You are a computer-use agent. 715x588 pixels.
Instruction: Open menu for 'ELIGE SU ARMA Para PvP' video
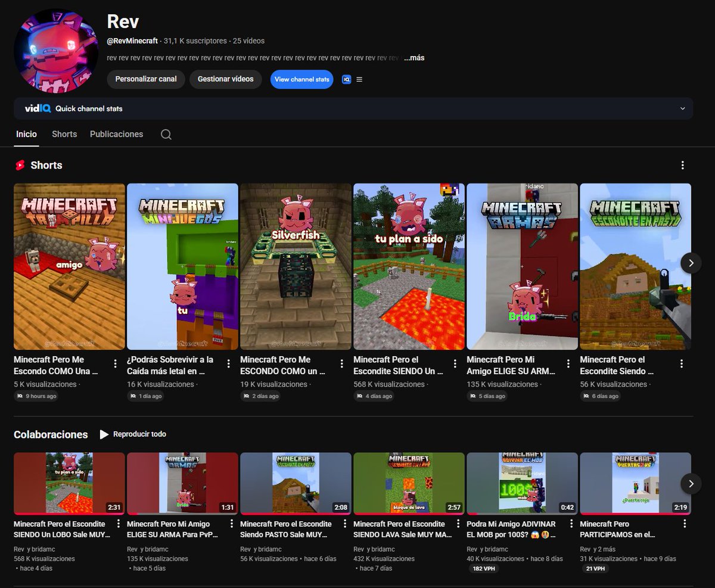231,524
